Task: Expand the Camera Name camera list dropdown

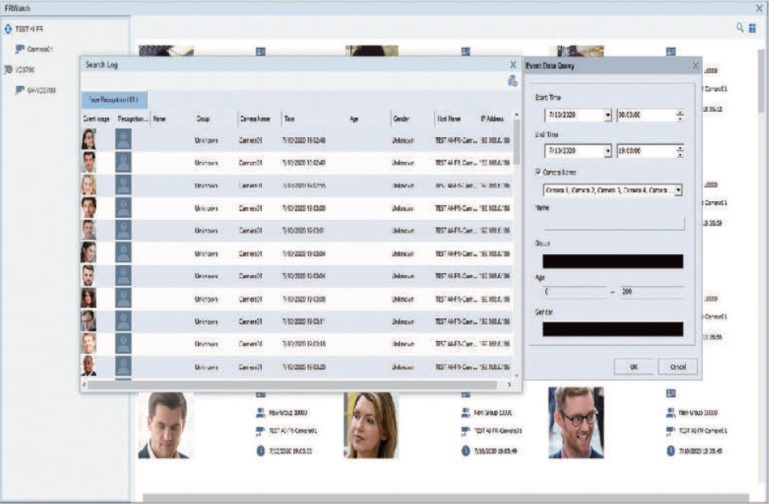Action: [x=678, y=190]
